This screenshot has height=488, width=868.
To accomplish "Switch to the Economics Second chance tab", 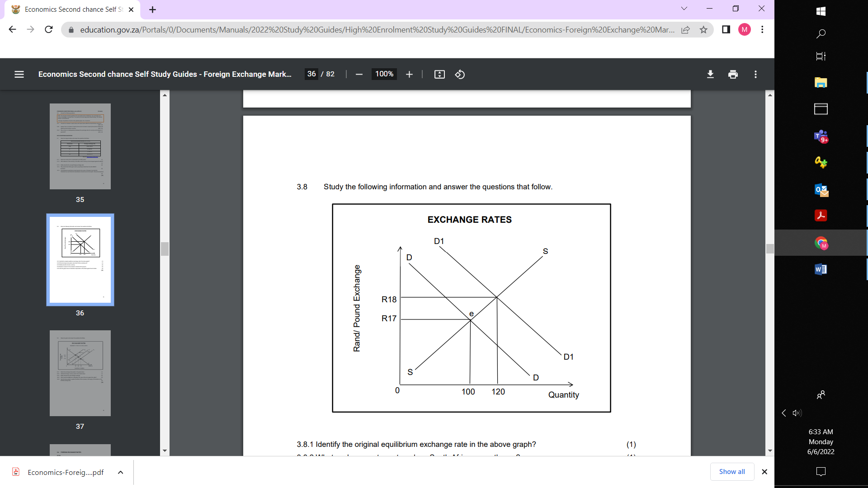I will click(68, 9).
